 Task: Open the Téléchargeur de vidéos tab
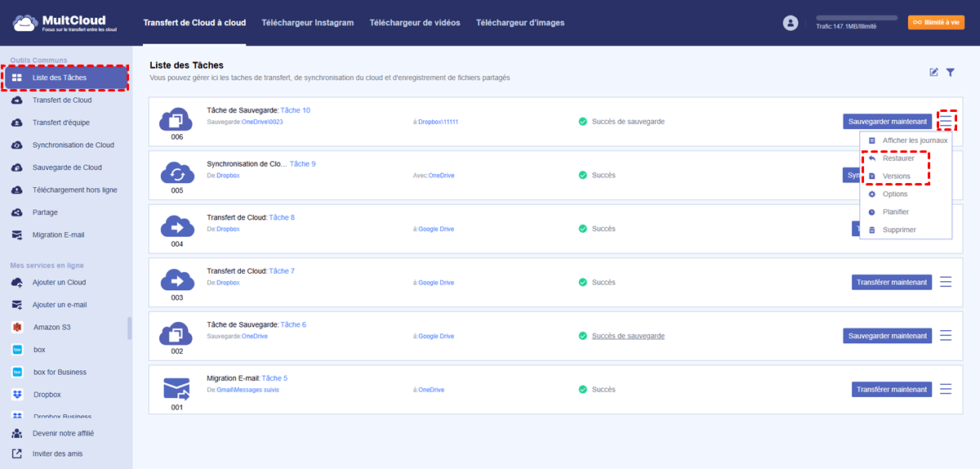415,23
